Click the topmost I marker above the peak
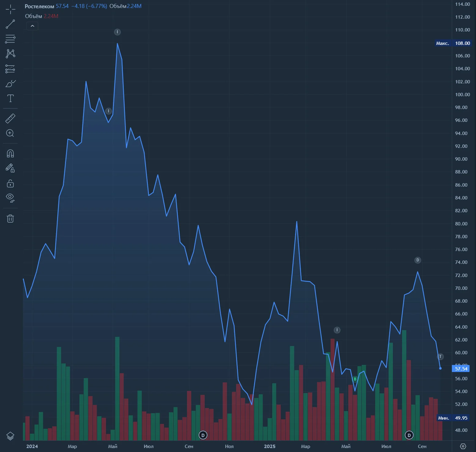Screen dimensions: 476x452 [117, 32]
